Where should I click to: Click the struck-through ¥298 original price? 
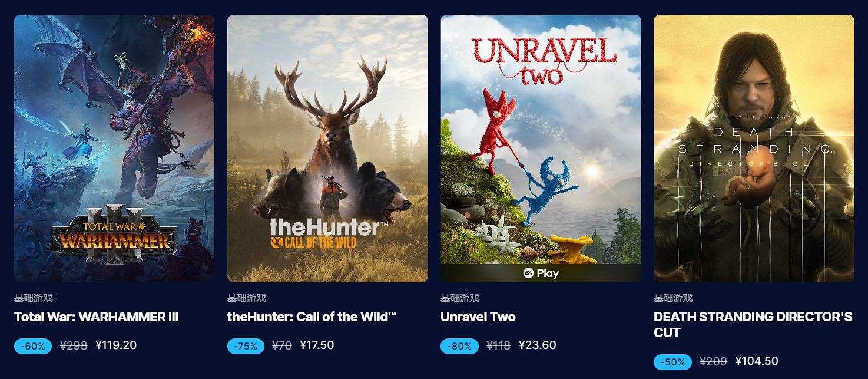74,346
